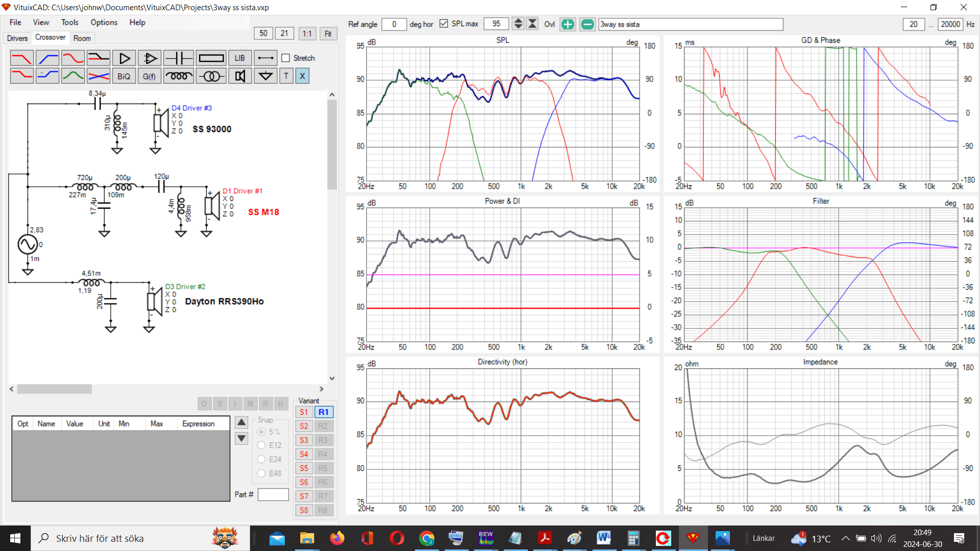Screen dimensions: 980x551
Task: Click the 50 zoom preset button
Action: [263, 34]
